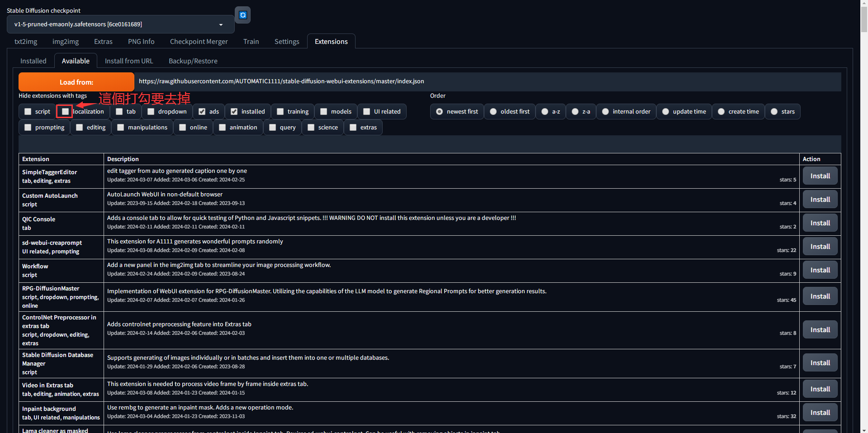Open the RPG-DiffusionMaster extension link
Viewport: 868px width, 433px height.
point(51,289)
